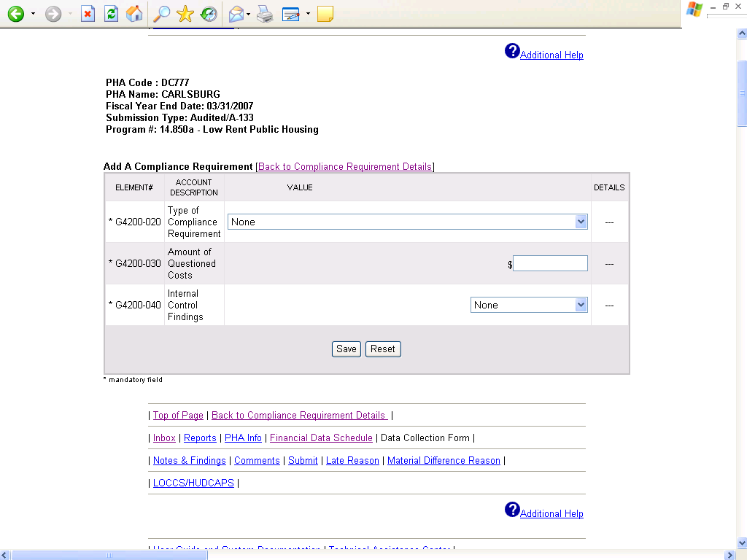Open the Comments link
Viewport: 747px width, 560px height.
257,461
